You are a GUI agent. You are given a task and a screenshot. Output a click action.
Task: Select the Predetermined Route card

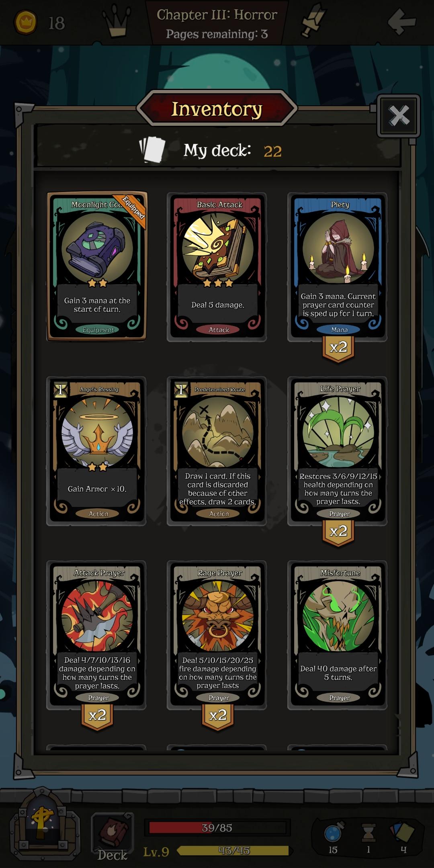(x=217, y=451)
